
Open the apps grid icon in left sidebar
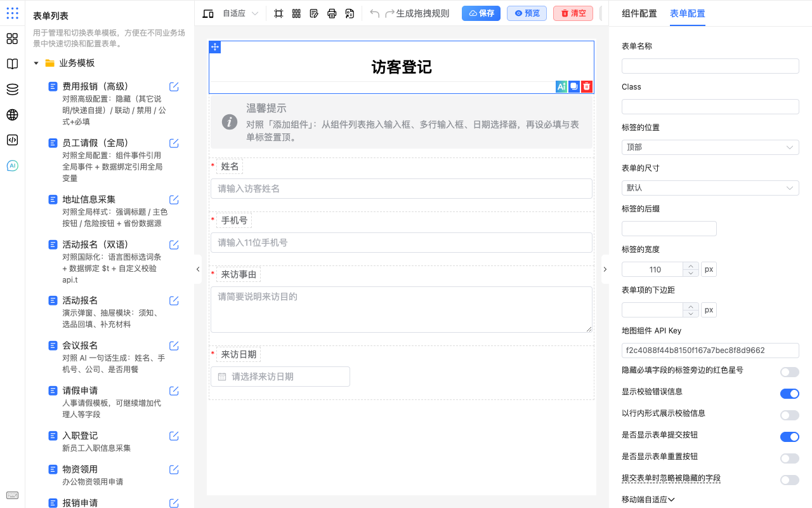coord(12,39)
